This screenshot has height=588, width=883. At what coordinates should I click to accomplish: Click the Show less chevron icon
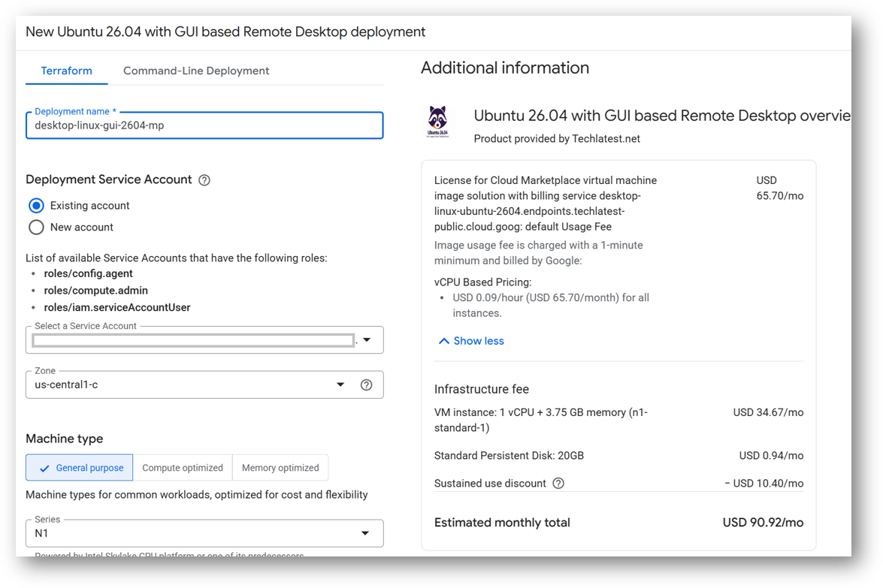coord(443,341)
